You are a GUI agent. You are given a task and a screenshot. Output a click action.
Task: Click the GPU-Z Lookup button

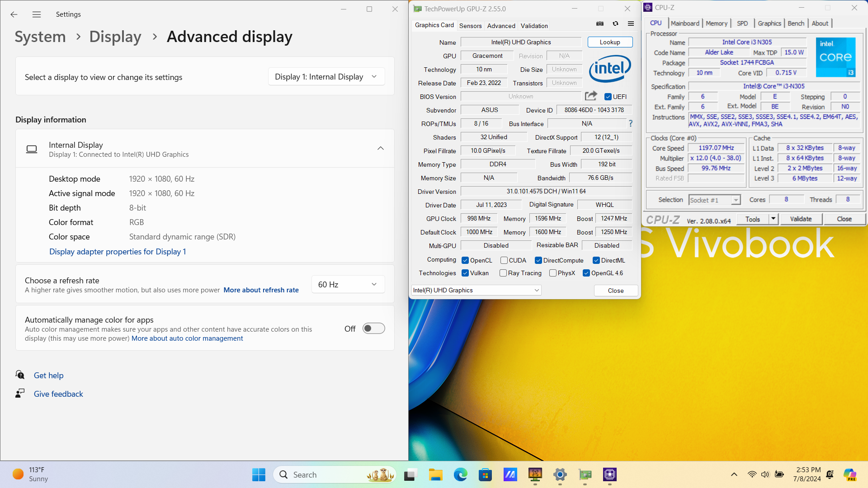pyautogui.click(x=610, y=42)
